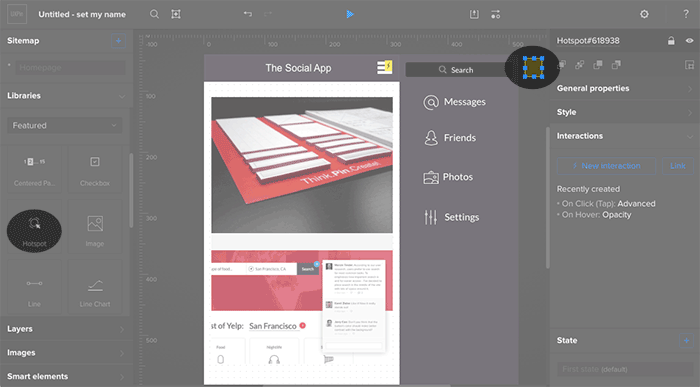Click The Social App title text
This screenshot has width=700, height=387.
(x=298, y=68)
